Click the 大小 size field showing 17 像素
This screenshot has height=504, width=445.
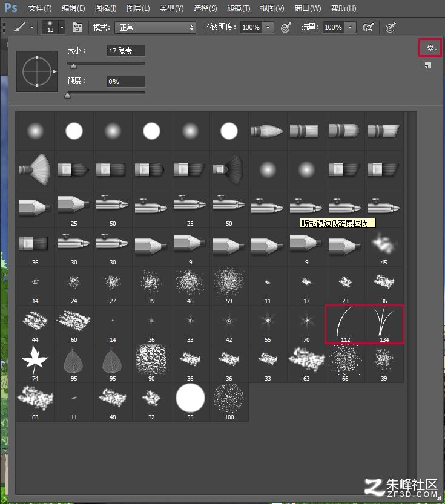click(x=126, y=51)
